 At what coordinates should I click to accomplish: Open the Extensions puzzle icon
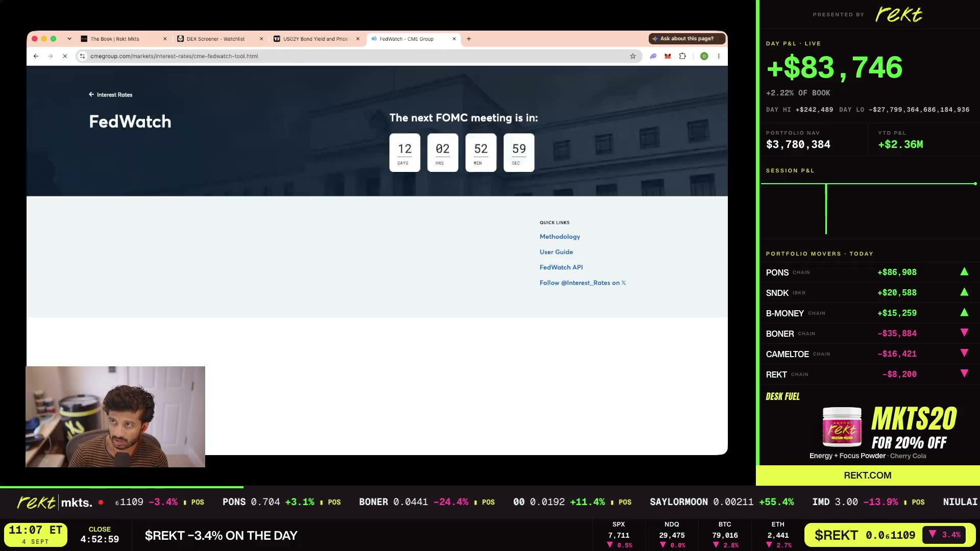(x=682, y=56)
